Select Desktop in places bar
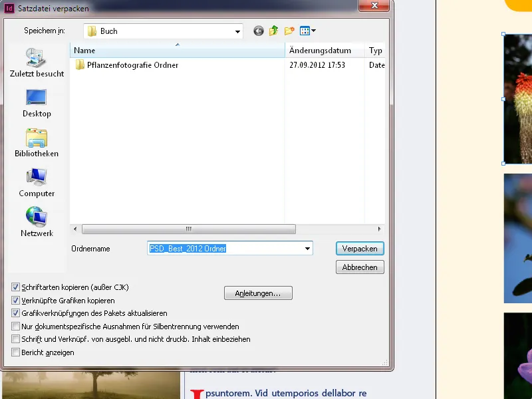 (37, 104)
